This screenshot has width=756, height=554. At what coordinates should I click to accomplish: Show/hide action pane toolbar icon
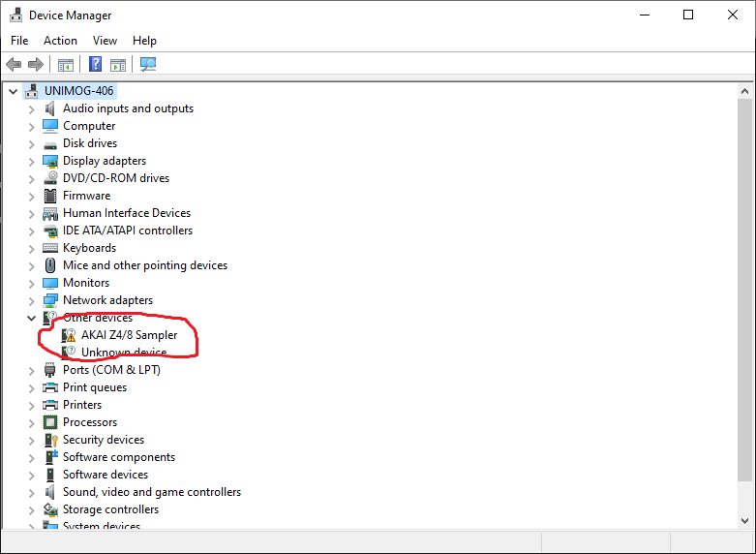pos(118,64)
